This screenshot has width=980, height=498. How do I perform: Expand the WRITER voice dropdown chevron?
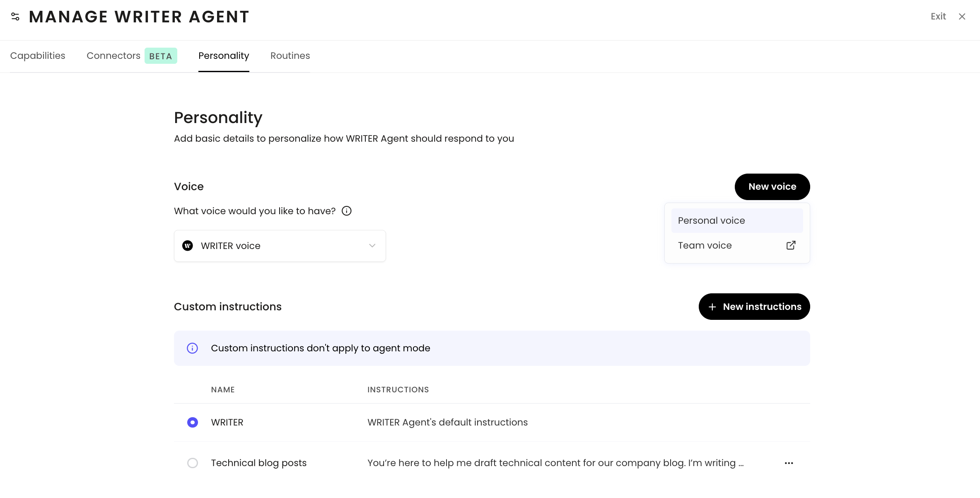372,246
